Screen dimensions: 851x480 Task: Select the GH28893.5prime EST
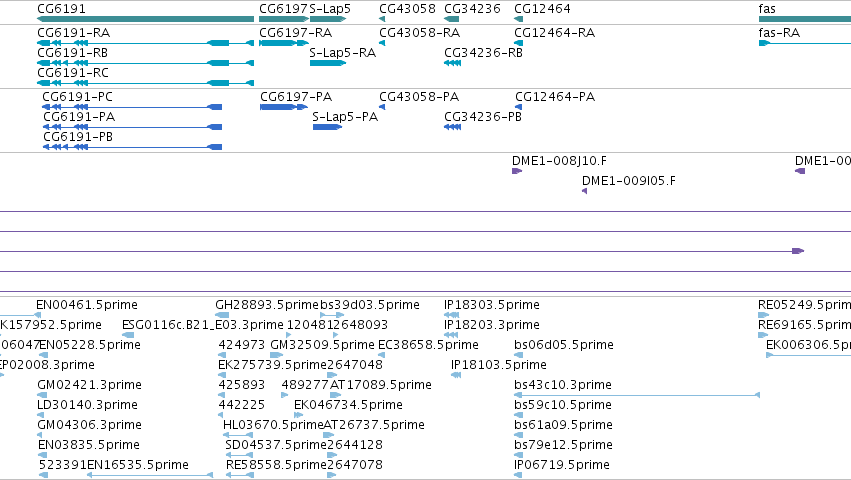click(222, 315)
